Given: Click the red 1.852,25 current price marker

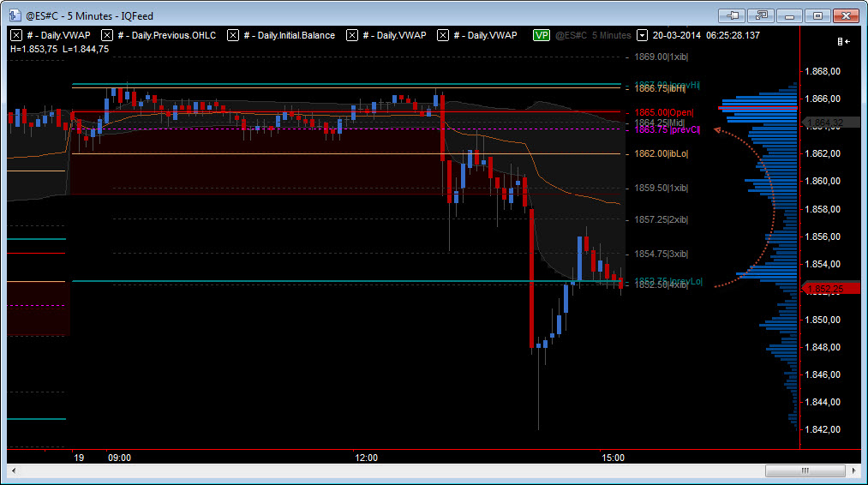Looking at the screenshot, I should click(x=831, y=289).
